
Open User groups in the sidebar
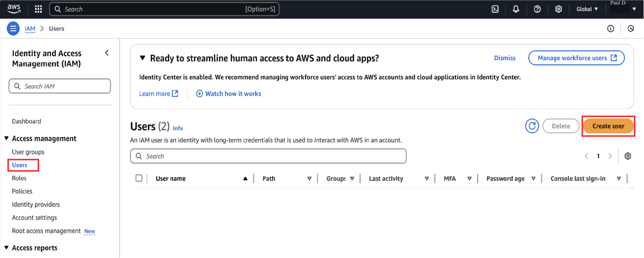pos(28,152)
